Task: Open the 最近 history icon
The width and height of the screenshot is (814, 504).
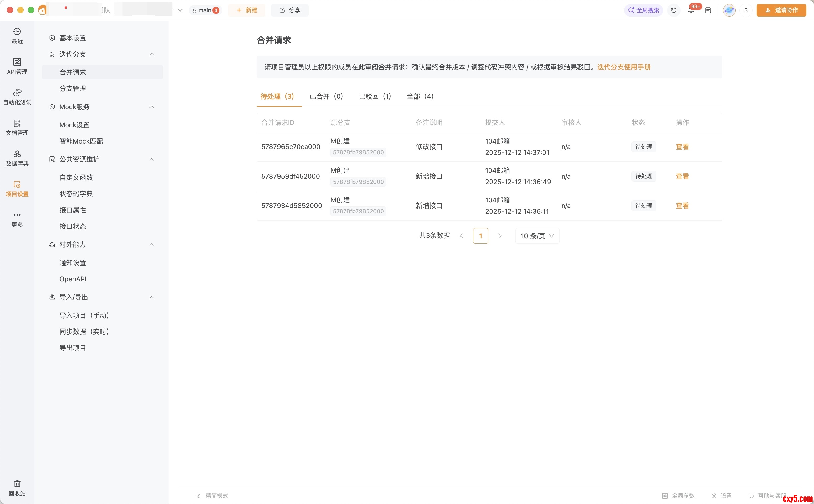Action: [x=17, y=35]
